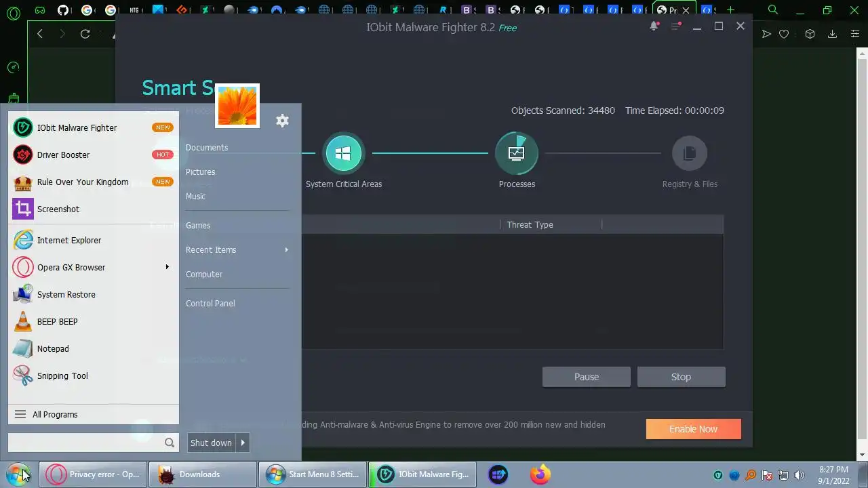Launch Driver Booster from Start menu
This screenshot has width=868, height=488.
[94, 155]
